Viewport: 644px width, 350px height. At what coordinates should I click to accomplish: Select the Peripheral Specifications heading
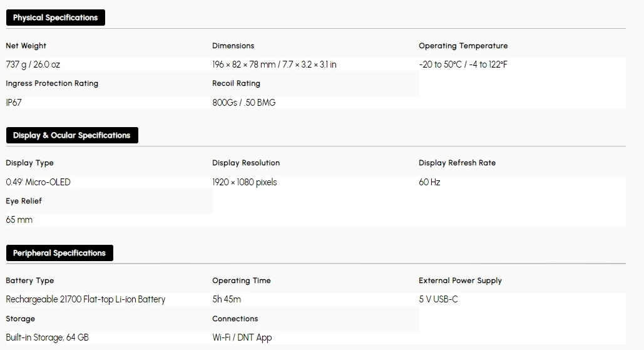pos(59,253)
